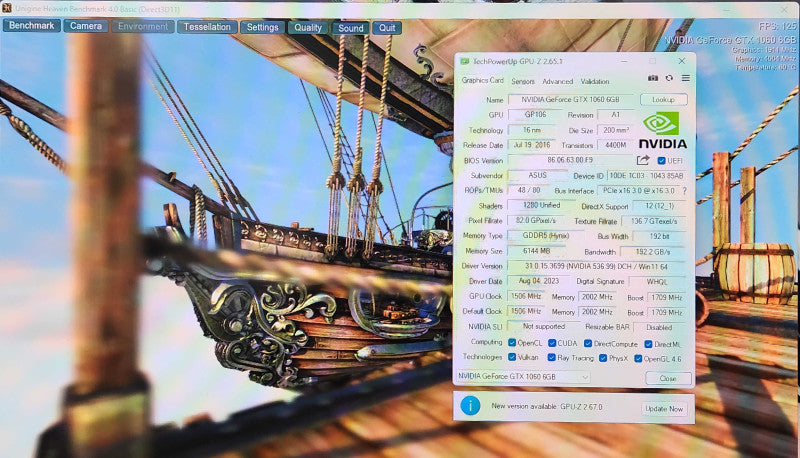
Task: Click the Technology 16 nm value
Action: tap(532, 130)
